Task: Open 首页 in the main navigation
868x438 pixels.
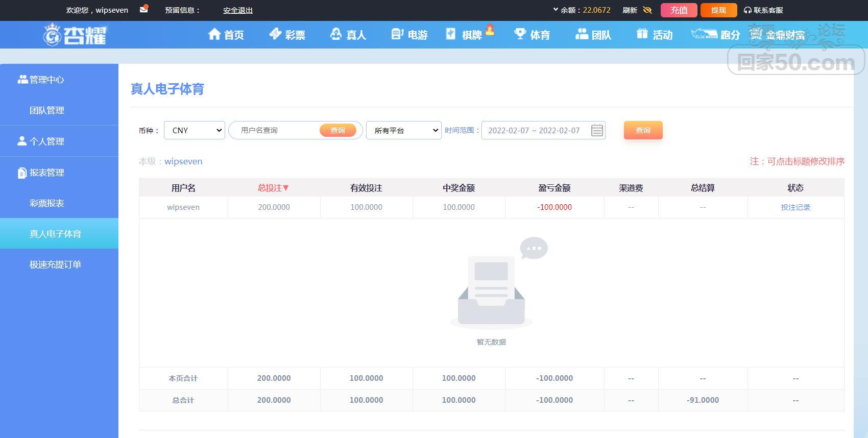Action: click(234, 35)
